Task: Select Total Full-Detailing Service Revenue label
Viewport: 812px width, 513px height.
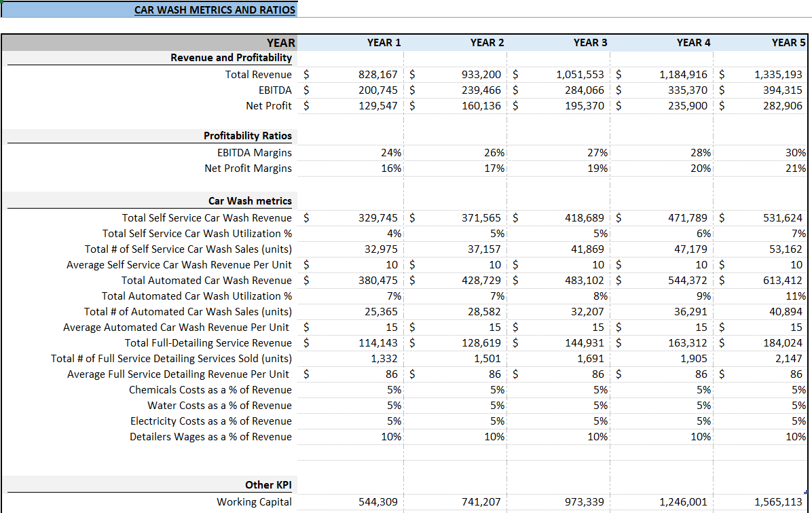Action: (211, 342)
